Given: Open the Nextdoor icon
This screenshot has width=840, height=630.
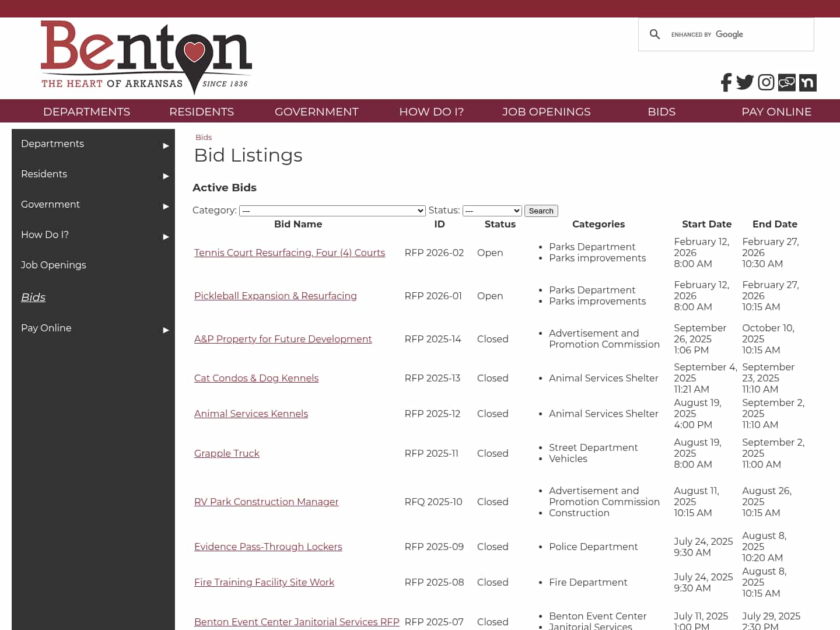Looking at the screenshot, I should pos(808,82).
